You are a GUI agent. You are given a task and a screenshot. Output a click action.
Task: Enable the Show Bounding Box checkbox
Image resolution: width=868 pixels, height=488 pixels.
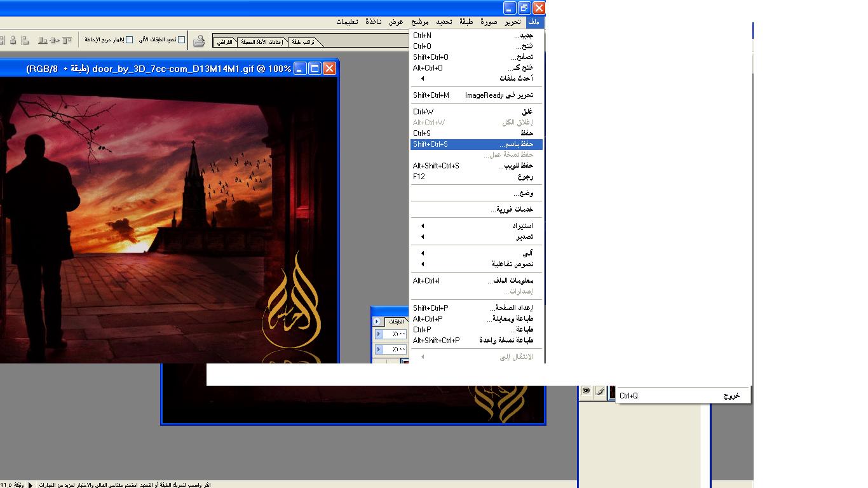click(130, 40)
